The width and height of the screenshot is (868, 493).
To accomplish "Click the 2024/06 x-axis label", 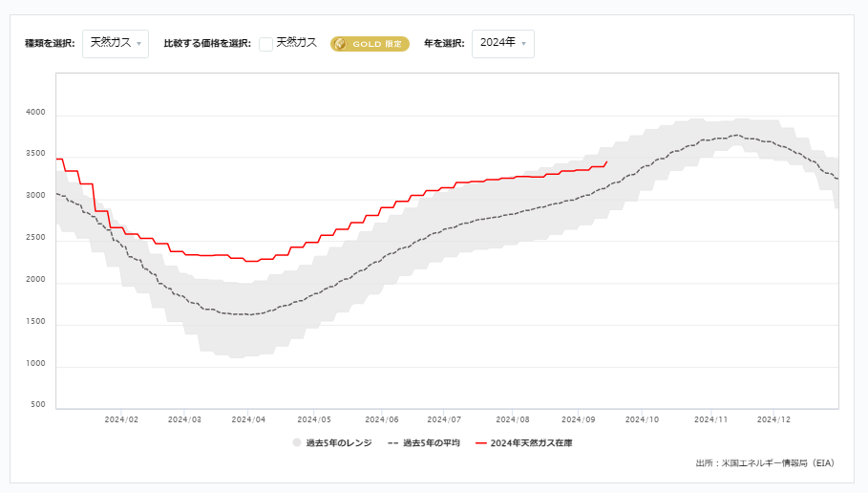I will point(382,419).
